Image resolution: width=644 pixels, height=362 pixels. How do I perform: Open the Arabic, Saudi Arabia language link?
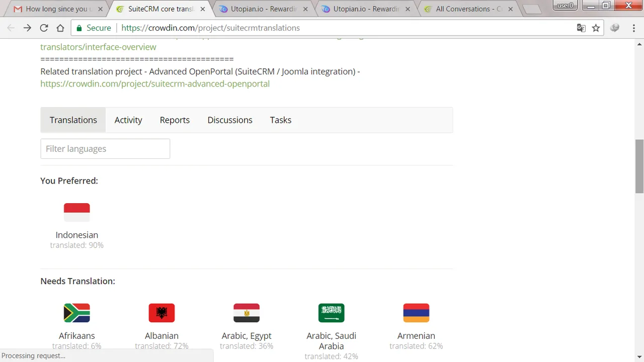pyautogui.click(x=332, y=341)
